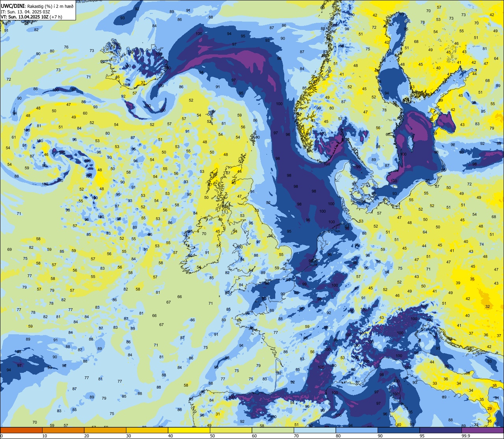Click the 90–95% dark blue legend swatch
Screen dimensions: 504x439
click(398, 430)
